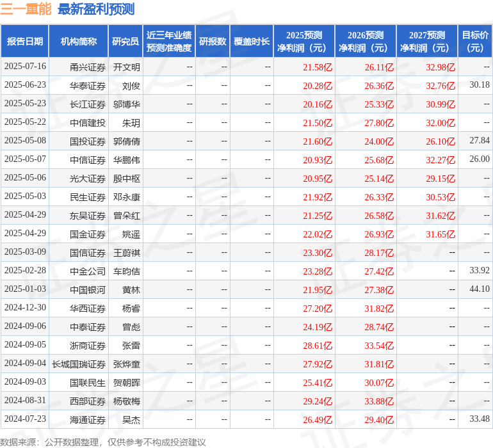Select the 国金证券 institution cell
493x448 pixels.
point(79,234)
